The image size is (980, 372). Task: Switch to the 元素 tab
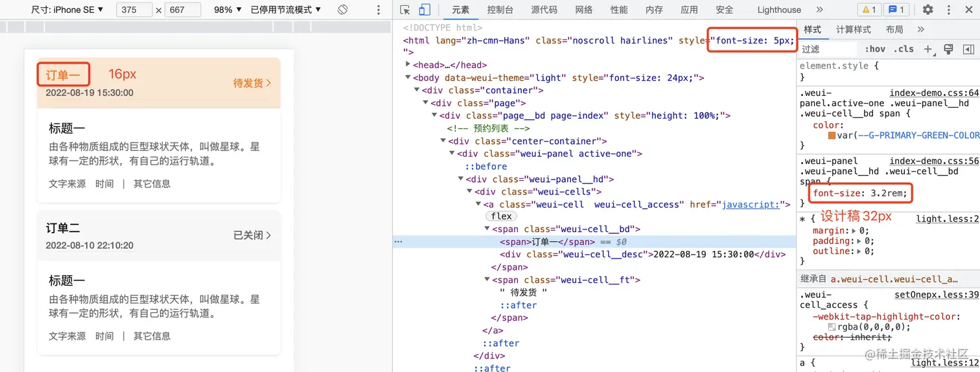461,10
